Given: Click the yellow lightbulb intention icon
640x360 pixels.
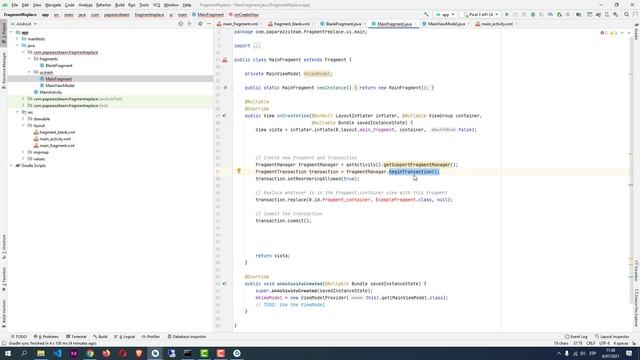Looking at the screenshot, I should pos(239,171).
